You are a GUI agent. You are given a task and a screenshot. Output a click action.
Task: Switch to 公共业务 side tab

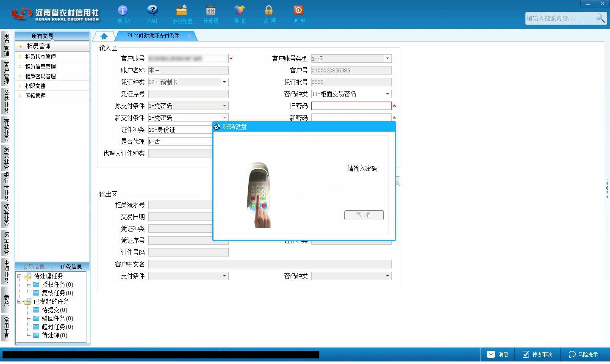tap(6, 101)
